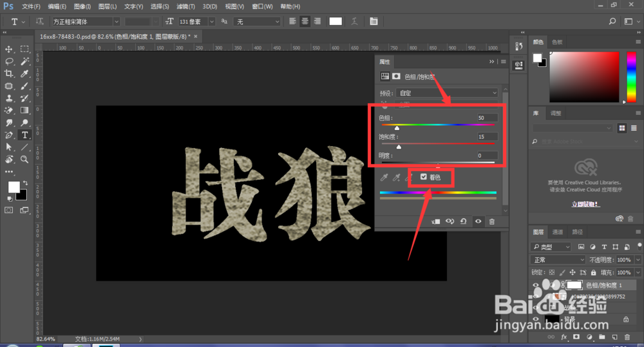Select the Dodge tool
Image resolution: width=644 pixels, height=347 pixels.
tap(24, 123)
